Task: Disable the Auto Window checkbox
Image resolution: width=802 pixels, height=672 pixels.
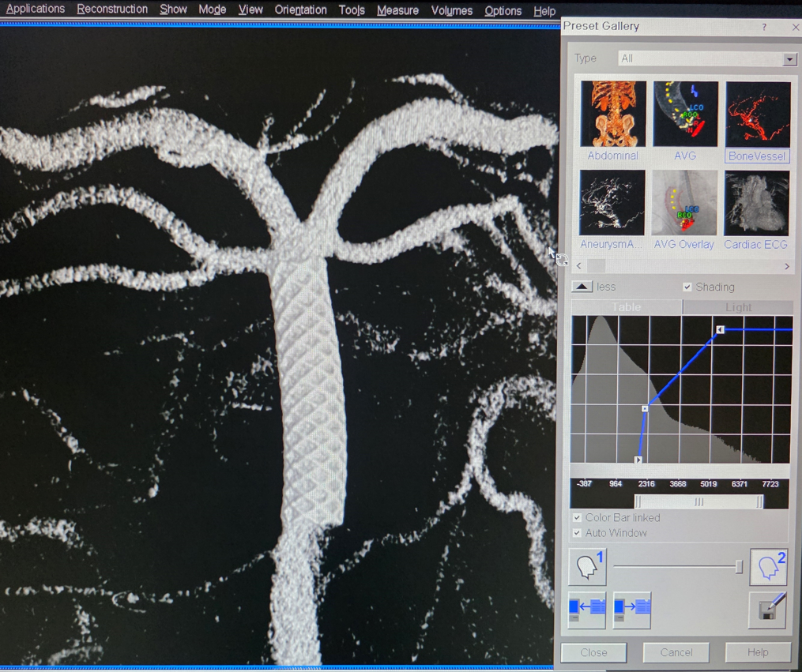Action: click(578, 534)
